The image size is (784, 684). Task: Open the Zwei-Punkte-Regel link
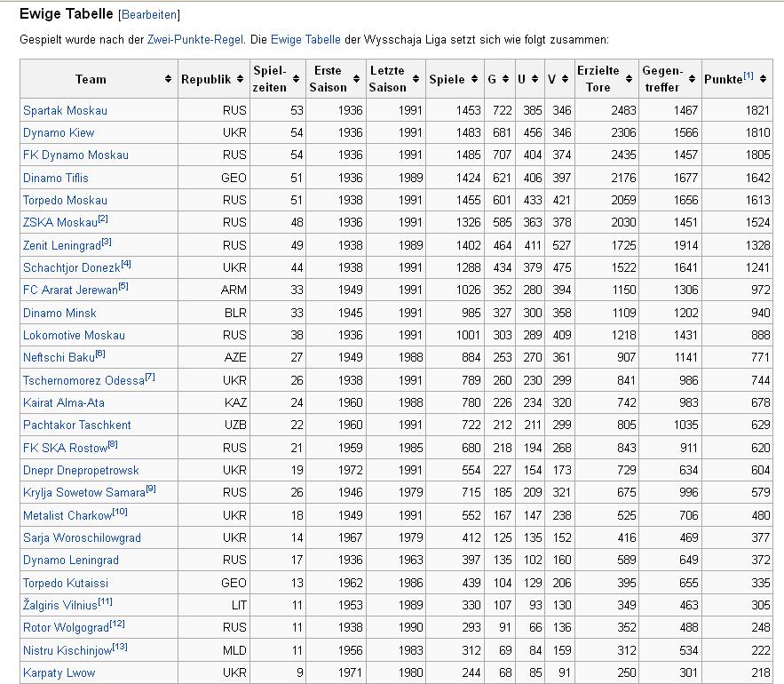(x=195, y=39)
